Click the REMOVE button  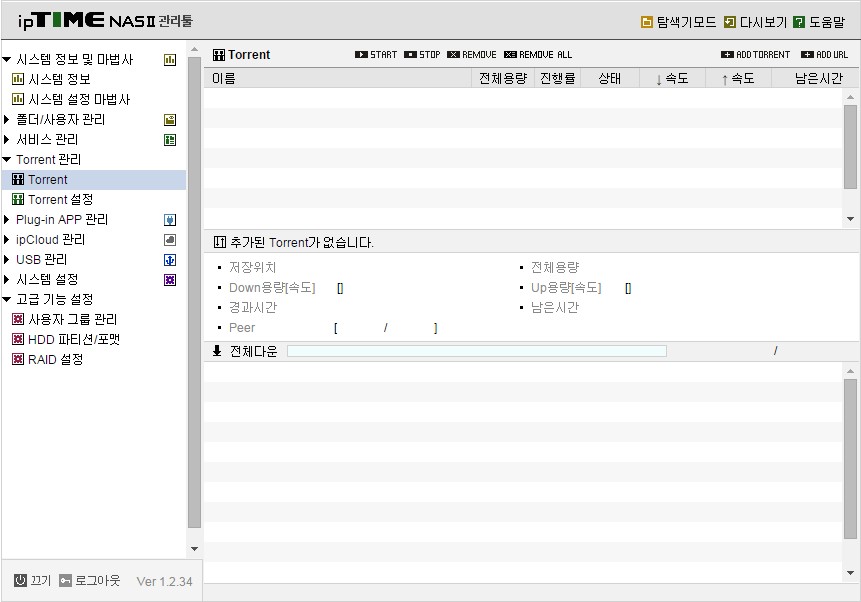click(x=472, y=55)
